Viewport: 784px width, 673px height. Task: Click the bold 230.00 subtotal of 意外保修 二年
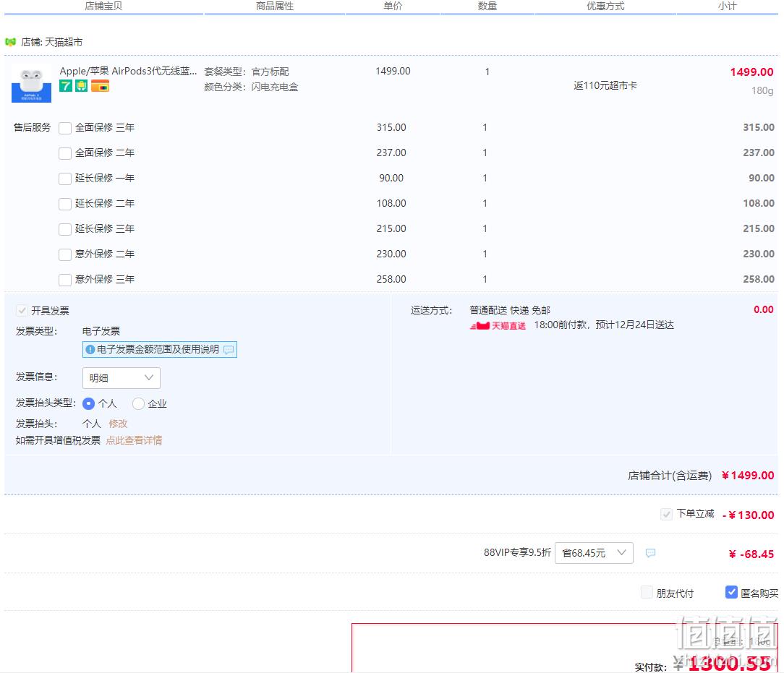coord(759,254)
